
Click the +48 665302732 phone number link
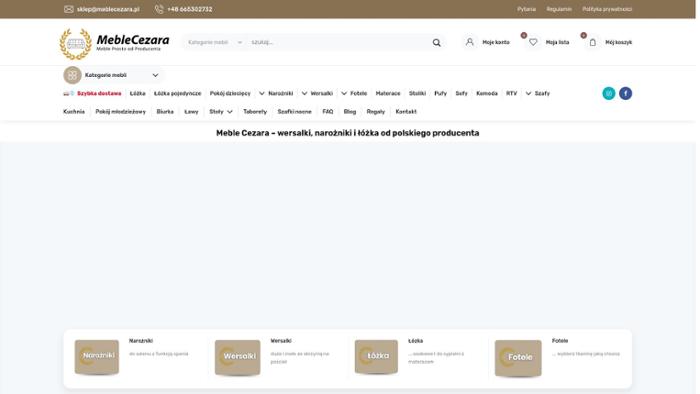click(x=190, y=9)
